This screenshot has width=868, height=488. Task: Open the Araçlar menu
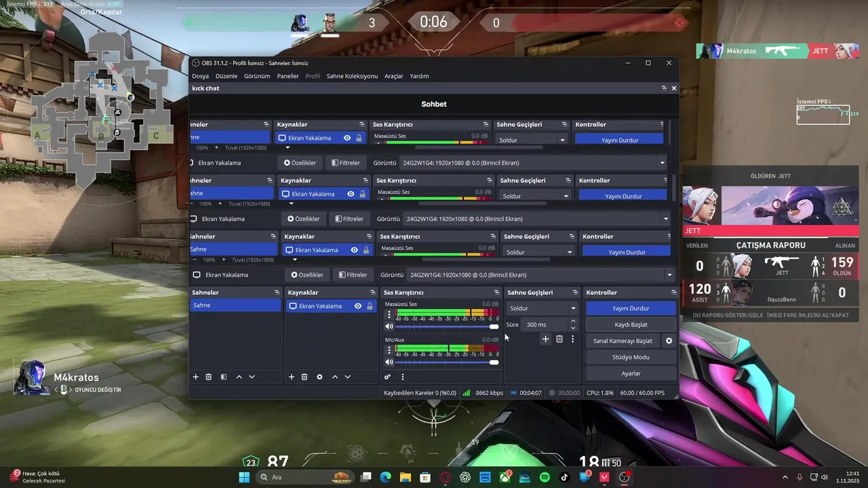394,76
